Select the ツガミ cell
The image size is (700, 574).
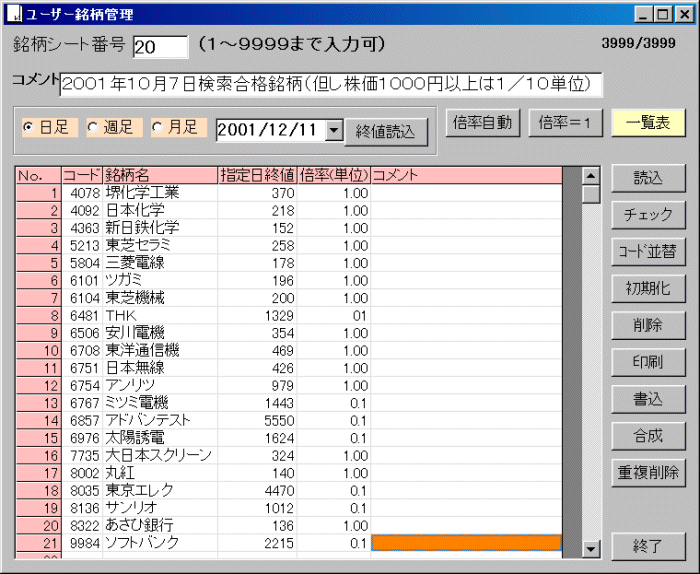(x=160, y=281)
